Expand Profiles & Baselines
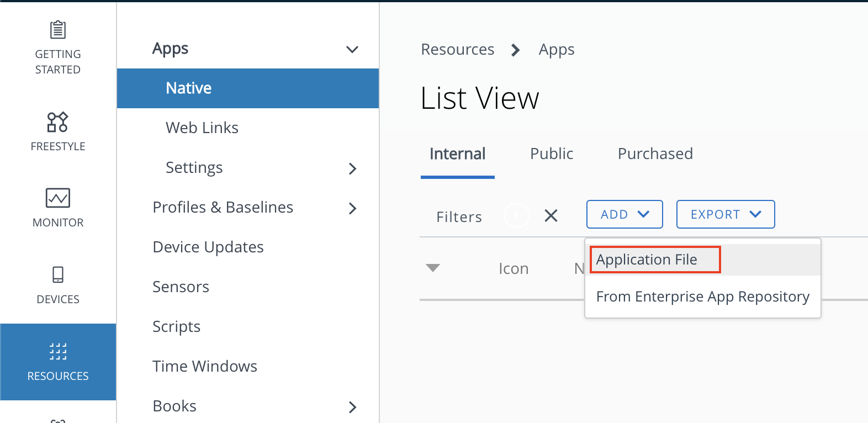This screenshot has height=423, width=868. pyautogui.click(x=353, y=208)
